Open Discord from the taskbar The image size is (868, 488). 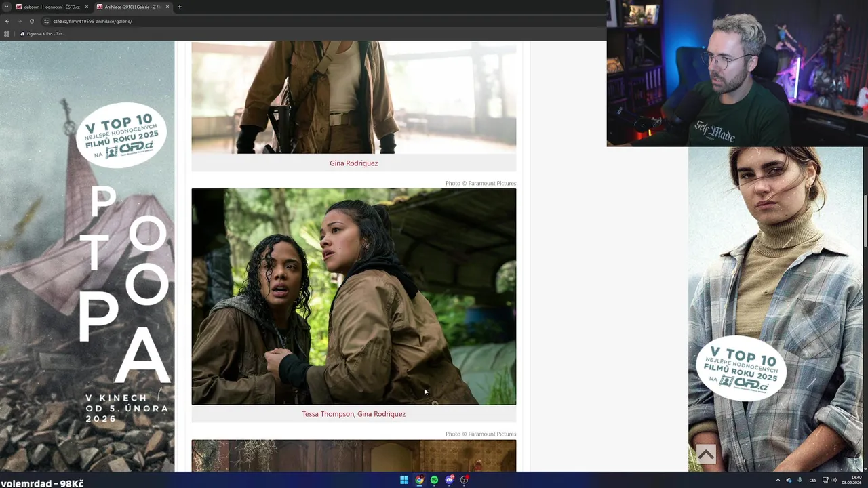point(449,480)
